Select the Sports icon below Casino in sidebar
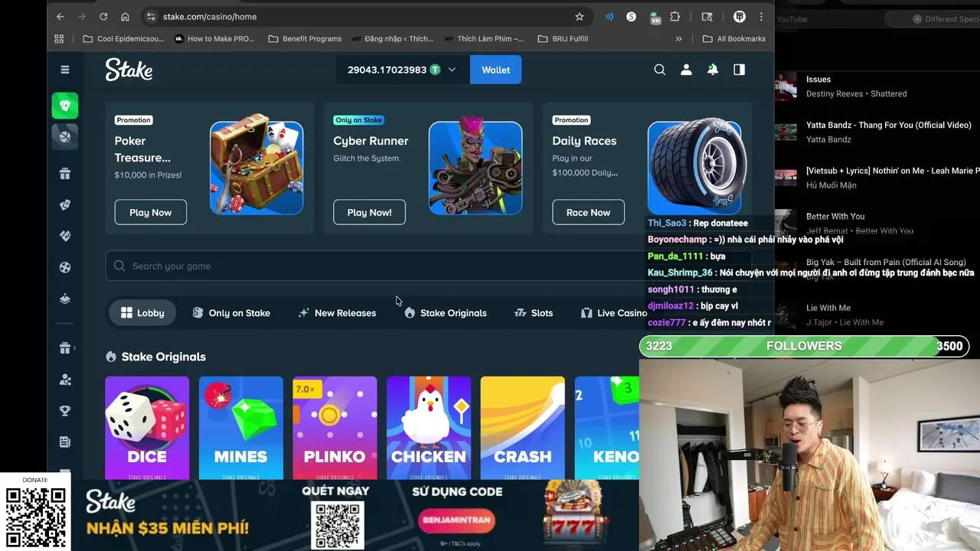This screenshot has height=551, width=980. coord(65,136)
